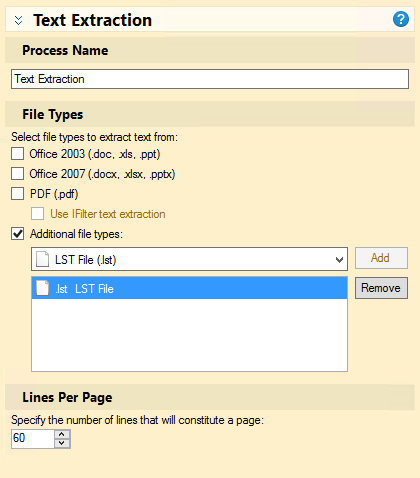Select the .lst LST File list entry
420x478 pixels.
189,288
